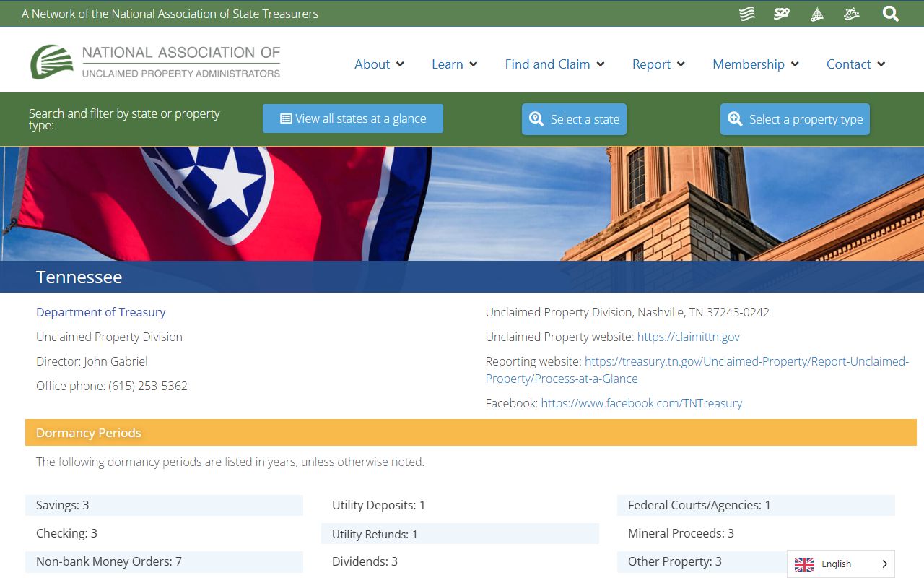The height and width of the screenshot is (578, 924).
Task: Click 'A Network of the National Association' text
Action: point(170,14)
